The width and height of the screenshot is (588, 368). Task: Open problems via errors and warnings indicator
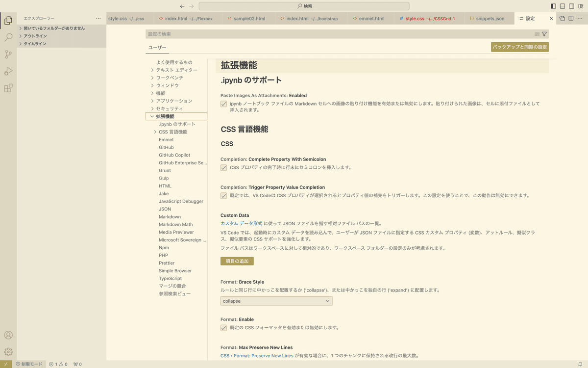click(58, 364)
